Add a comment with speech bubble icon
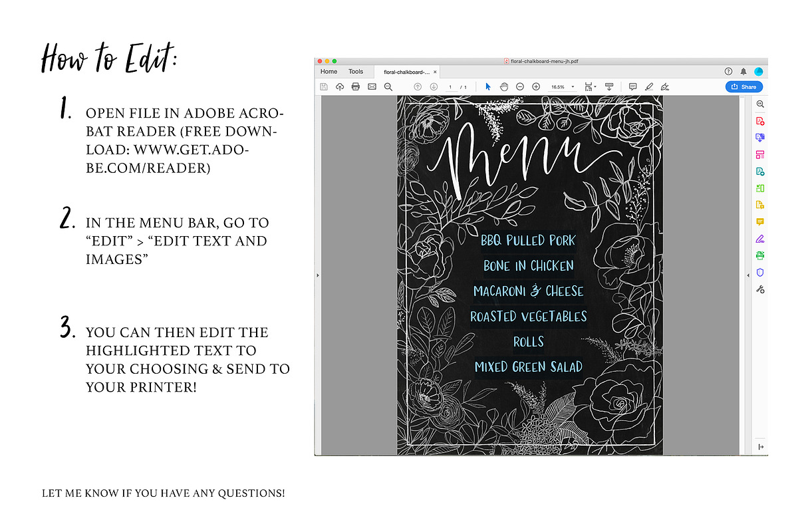 click(x=632, y=86)
